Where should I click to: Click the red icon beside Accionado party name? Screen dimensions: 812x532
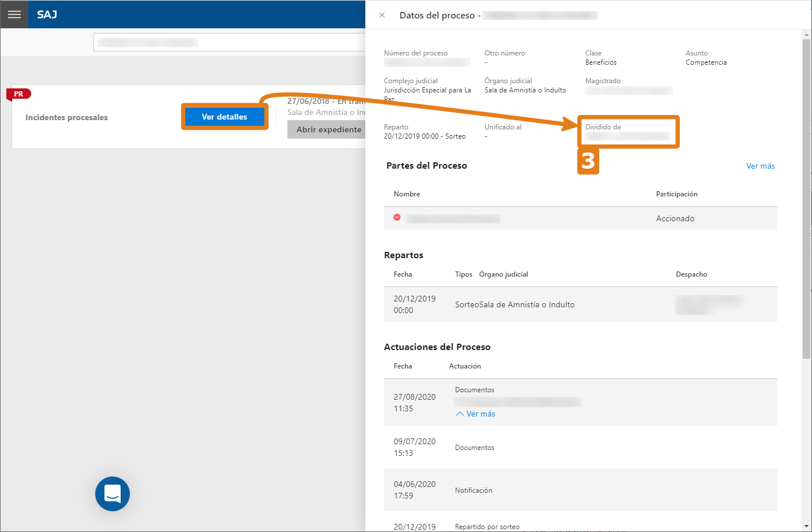click(x=397, y=217)
